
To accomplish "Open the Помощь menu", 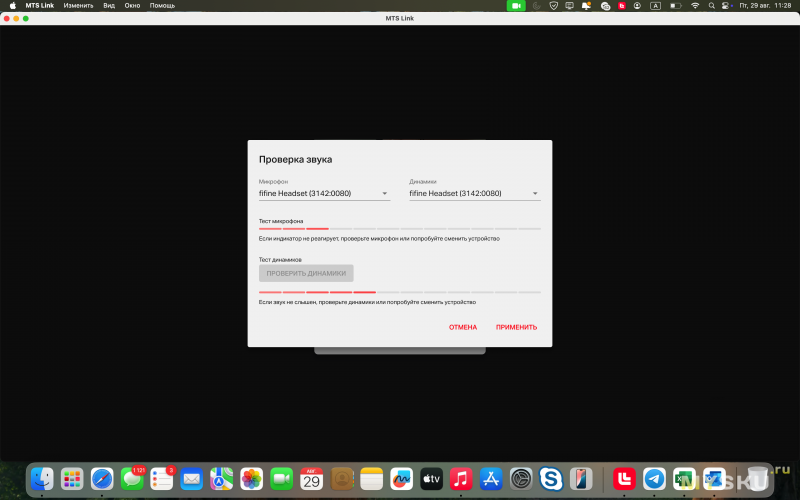I will (x=162, y=6).
